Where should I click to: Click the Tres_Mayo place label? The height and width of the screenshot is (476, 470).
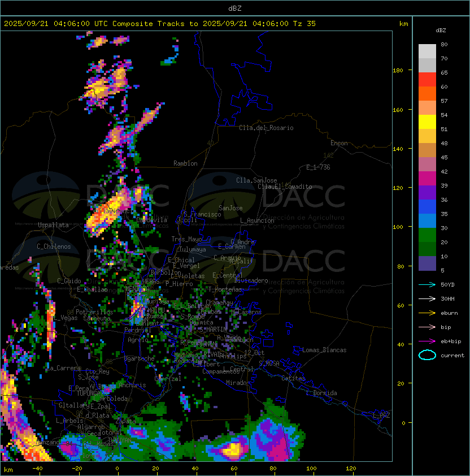(x=186, y=239)
